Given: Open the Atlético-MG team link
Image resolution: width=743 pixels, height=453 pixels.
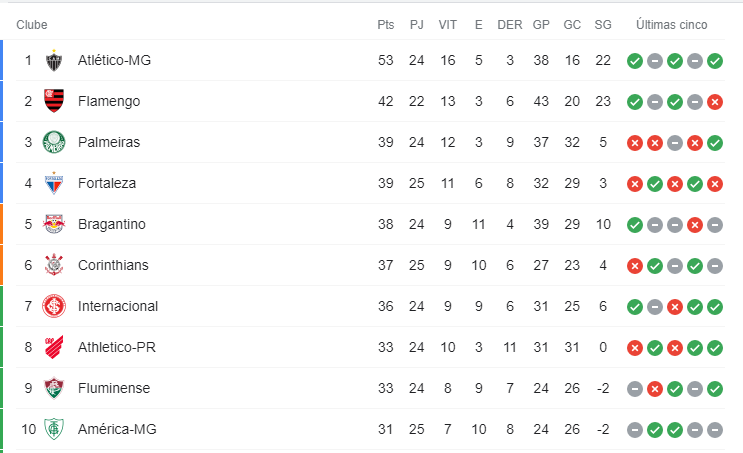Looking at the screenshot, I should 114,60.
